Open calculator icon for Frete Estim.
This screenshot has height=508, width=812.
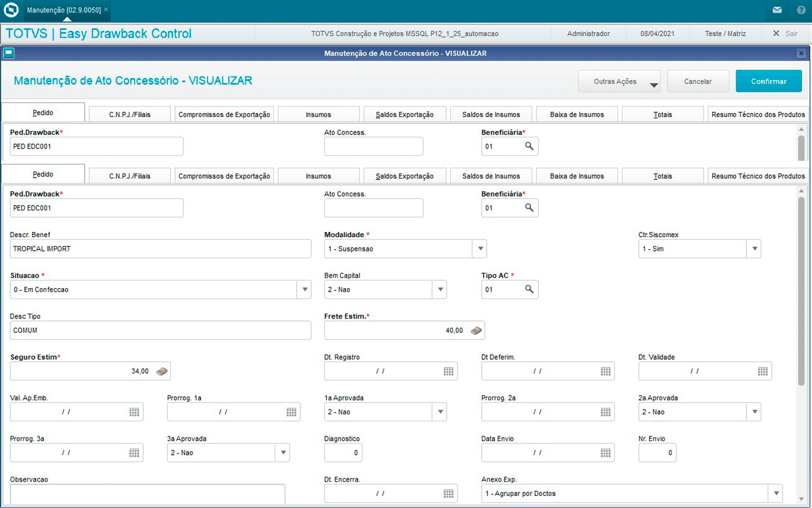476,330
